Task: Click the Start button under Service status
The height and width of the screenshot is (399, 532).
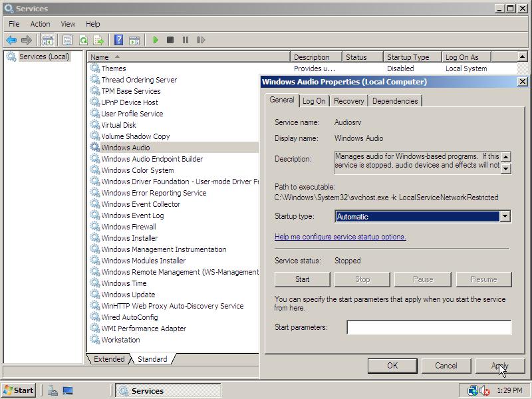Action: (302, 279)
